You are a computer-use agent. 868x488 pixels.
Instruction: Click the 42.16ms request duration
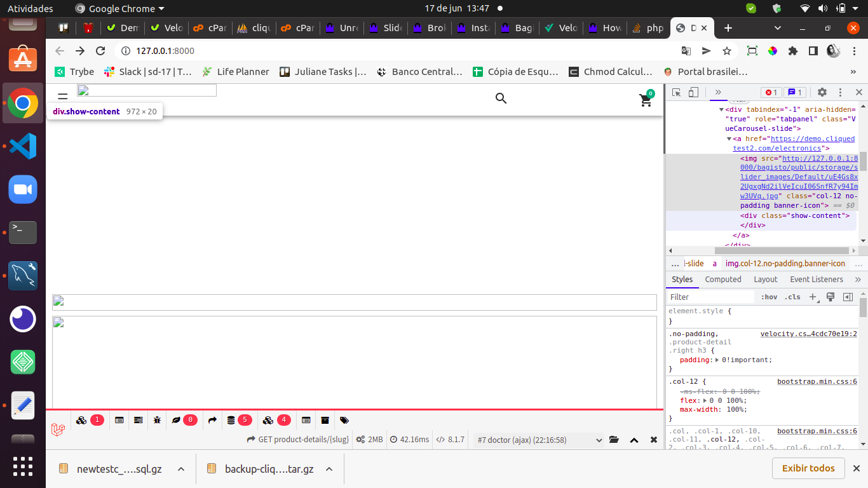tap(409, 440)
